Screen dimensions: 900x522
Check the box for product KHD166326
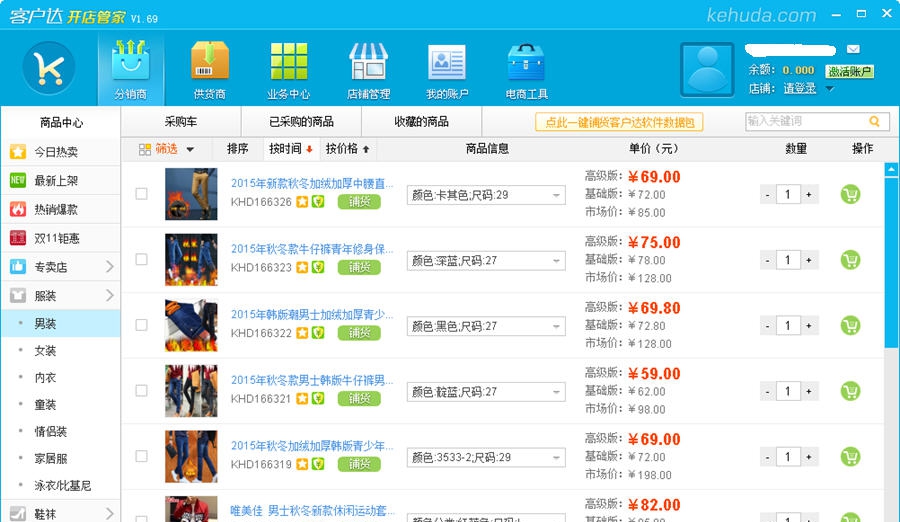click(x=141, y=194)
